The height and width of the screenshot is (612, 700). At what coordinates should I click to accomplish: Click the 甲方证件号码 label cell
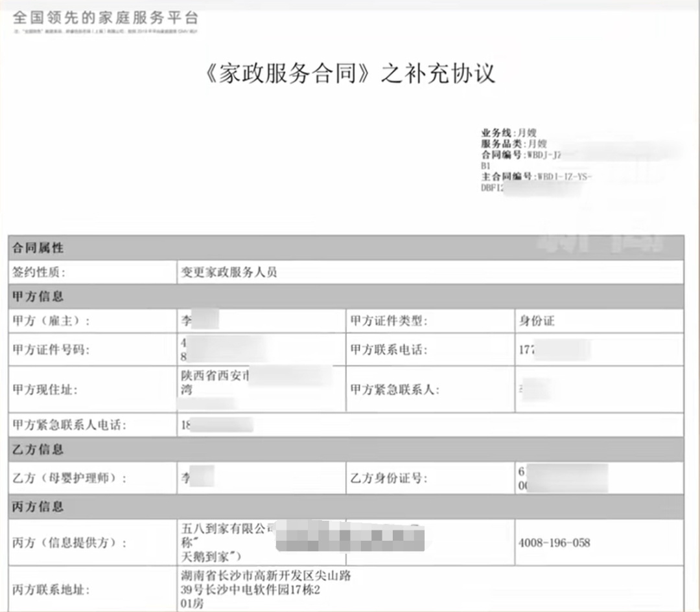pyautogui.click(x=93, y=350)
